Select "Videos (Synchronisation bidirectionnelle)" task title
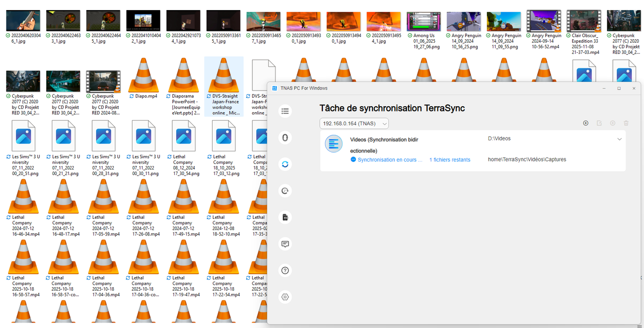Image resolution: width=644 pixels, height=328 pixels. pos(384,145)
